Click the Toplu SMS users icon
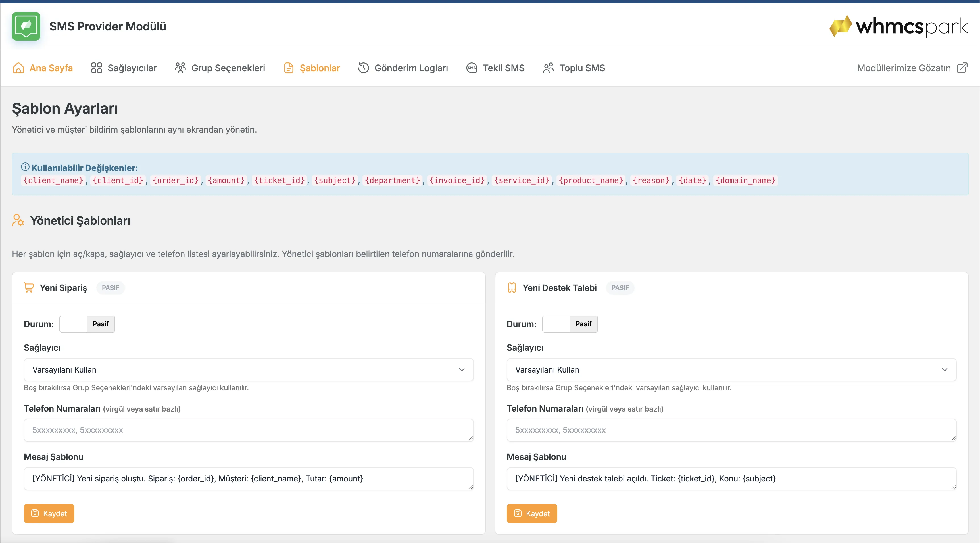 548,68
